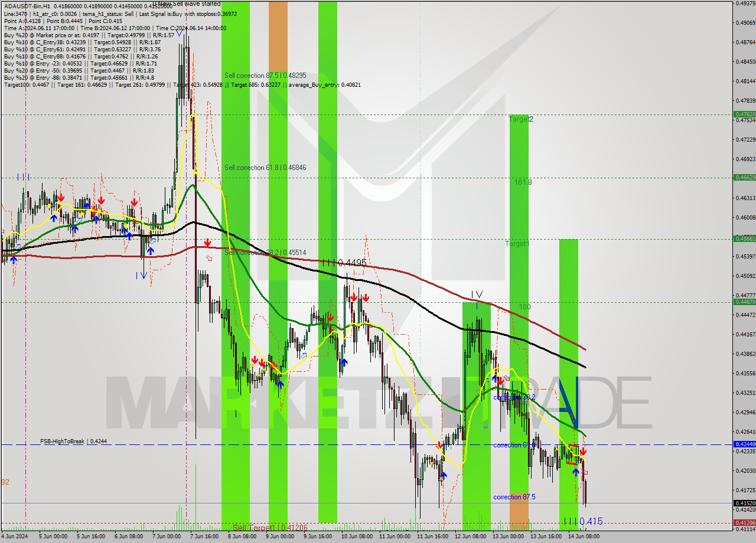Viewport: 756px width, 543px height.
Task: Click the 'Time A:2024.06.11 17:00:00' info line
Action: pos(115,28)
